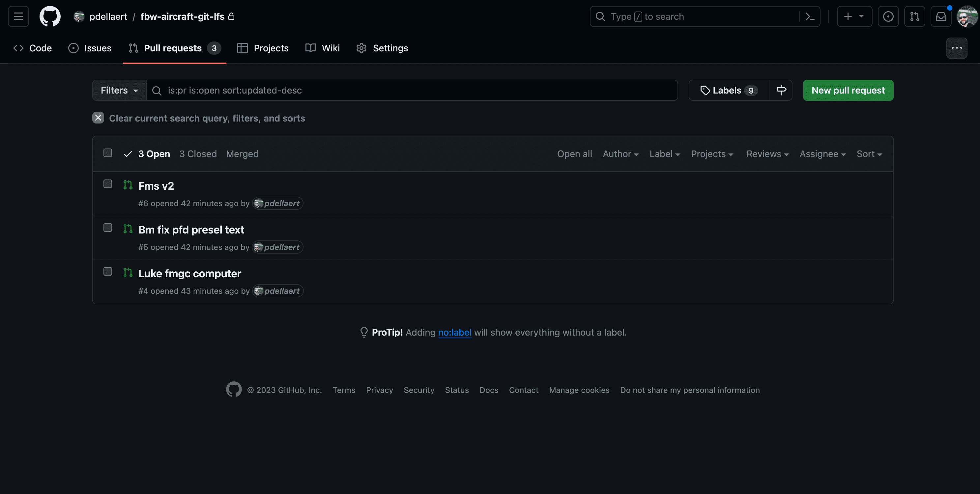The width and height of the screenshot is (980, 494).
Task: Open the global issues icon
Action: (888, 16)
